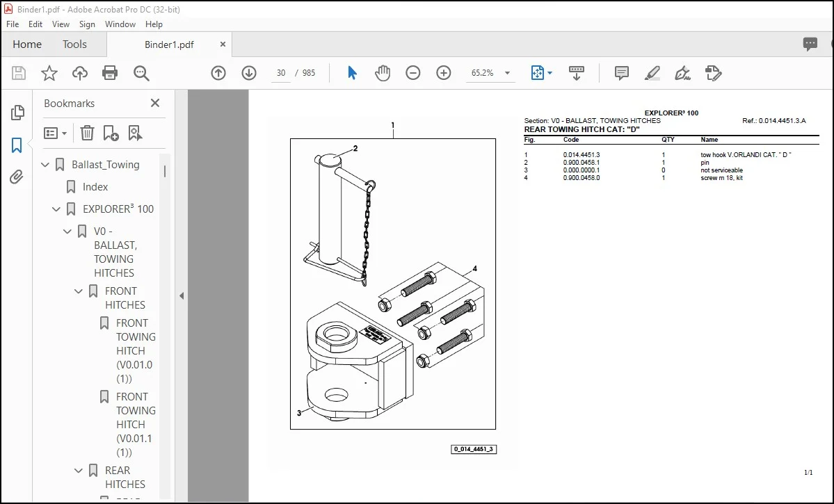Click the fit page scrolling icon
This screenshot has width=834, height=504.
537,73
